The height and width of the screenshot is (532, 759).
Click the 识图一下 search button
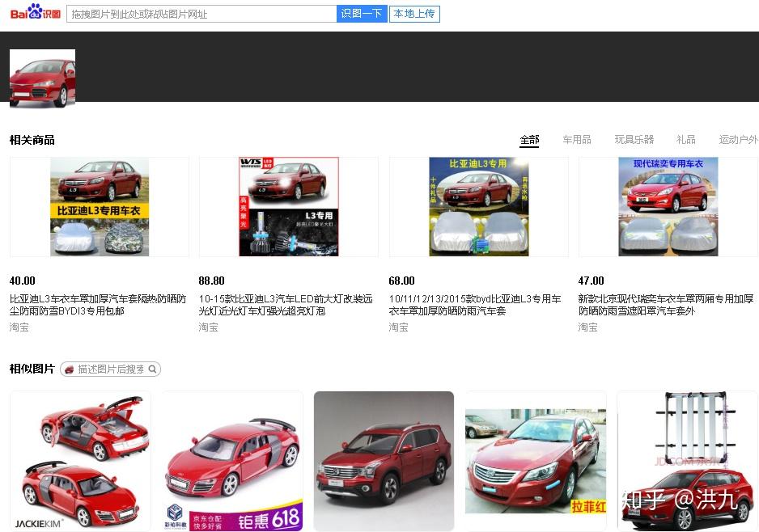coord(362,14)
